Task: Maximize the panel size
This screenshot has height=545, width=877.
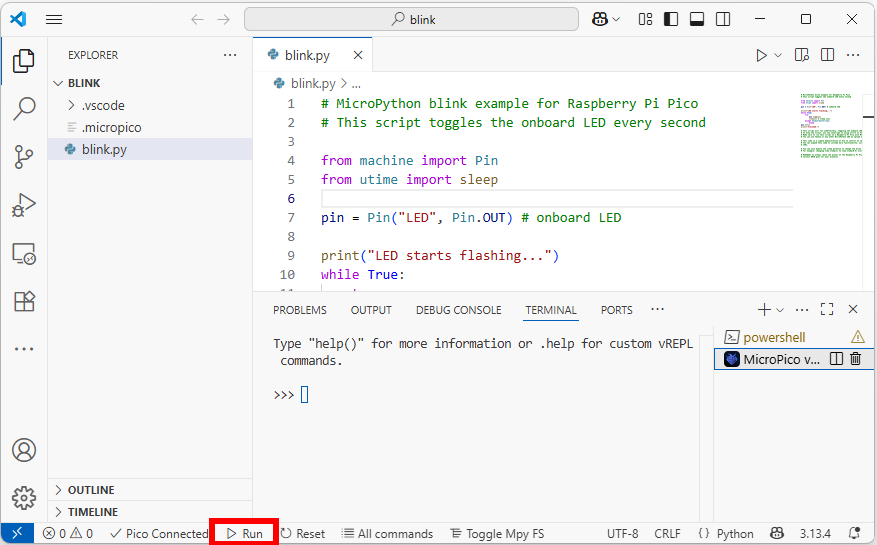Action: point(827,309)
